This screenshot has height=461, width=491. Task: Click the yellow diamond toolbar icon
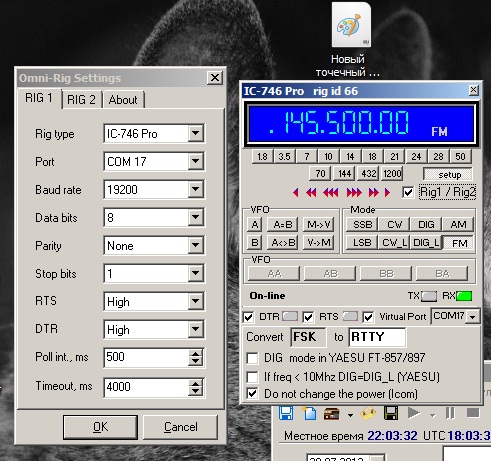point(368,414)
